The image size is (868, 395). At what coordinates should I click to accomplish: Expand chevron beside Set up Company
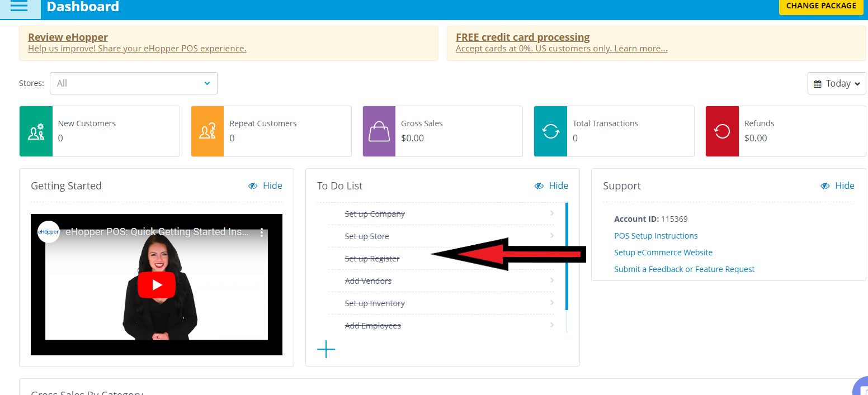[552, 213]
